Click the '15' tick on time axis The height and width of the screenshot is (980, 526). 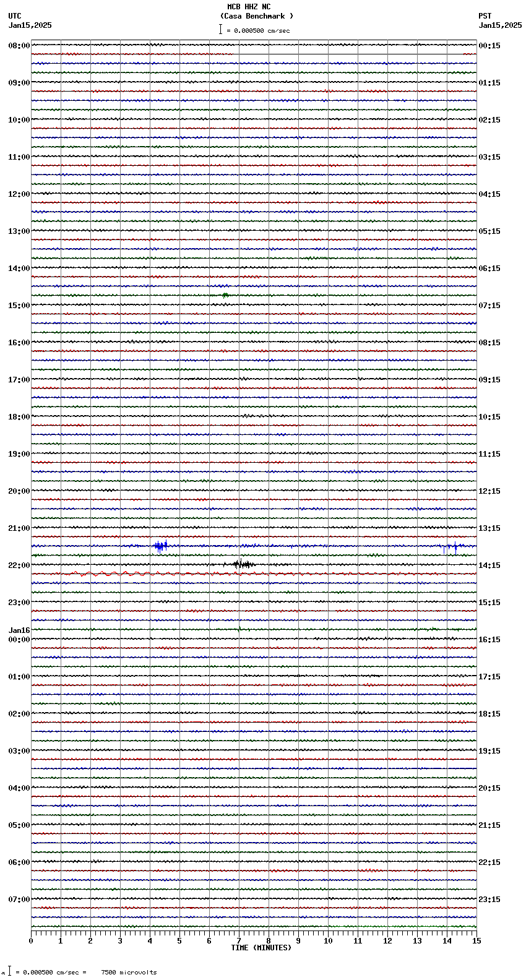pos(476,941)
